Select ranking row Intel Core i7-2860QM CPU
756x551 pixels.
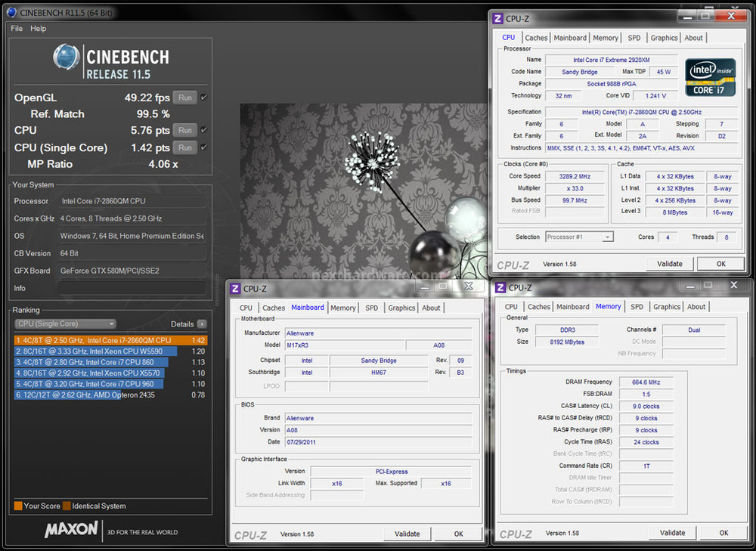coord(110,340)
